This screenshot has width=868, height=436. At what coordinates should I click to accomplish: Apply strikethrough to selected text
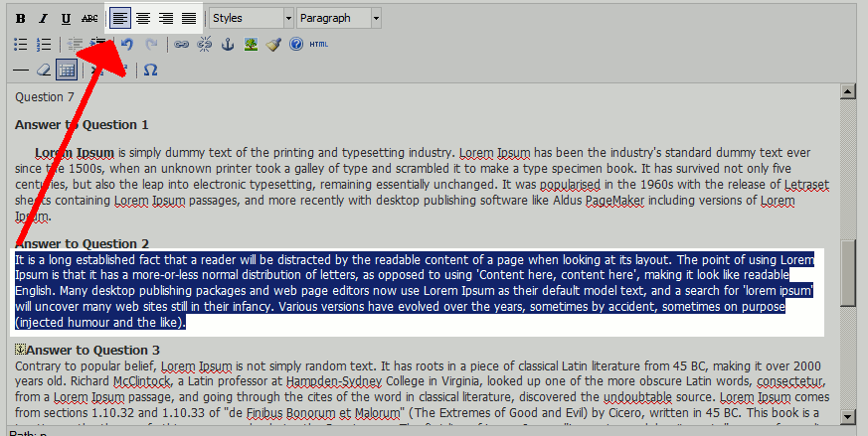(x=89, y=19)
